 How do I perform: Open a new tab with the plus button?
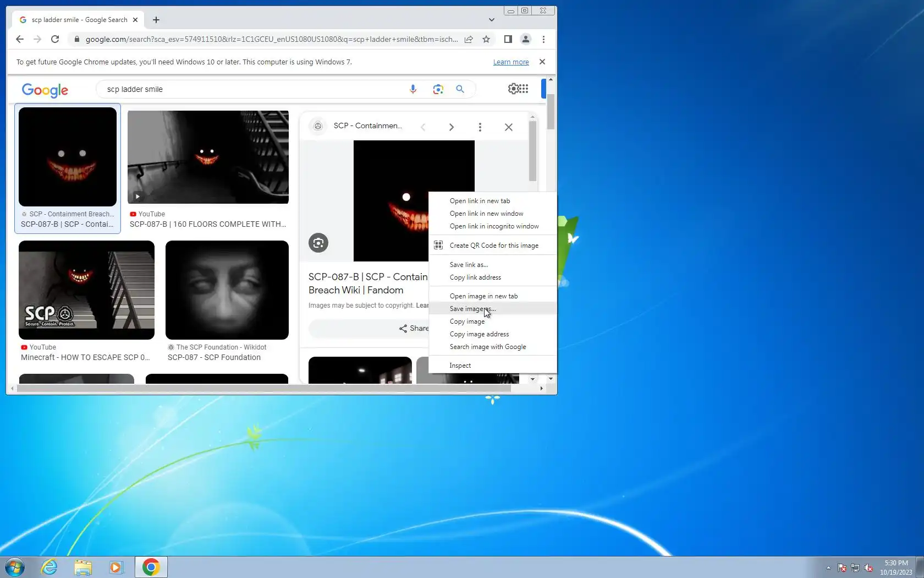click(156, 20)
